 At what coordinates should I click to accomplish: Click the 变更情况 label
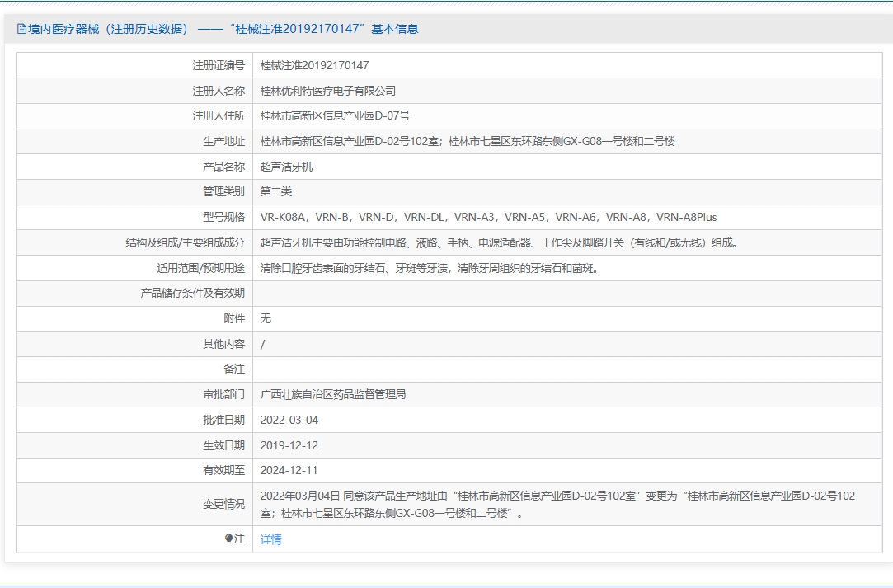tap(223, 504)
